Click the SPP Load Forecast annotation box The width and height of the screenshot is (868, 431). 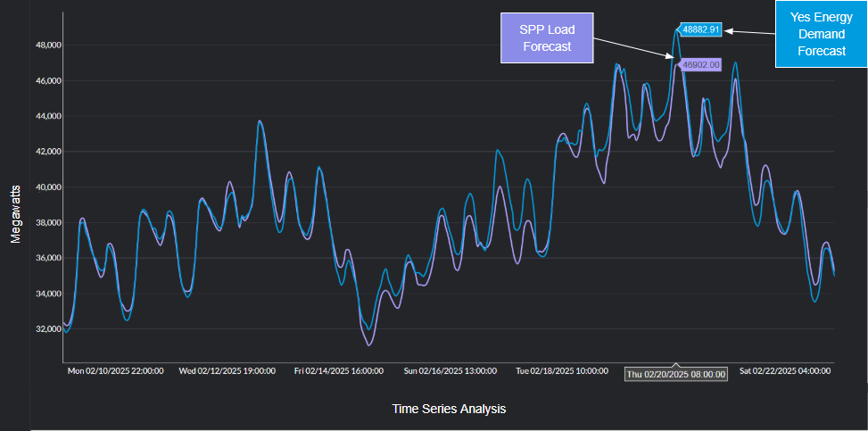(x=547, y=38)
